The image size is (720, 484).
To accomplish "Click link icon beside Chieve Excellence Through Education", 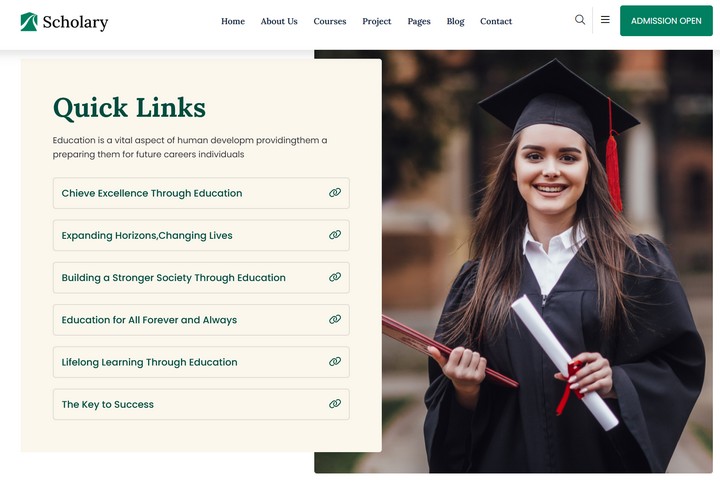I will point(335,193).
